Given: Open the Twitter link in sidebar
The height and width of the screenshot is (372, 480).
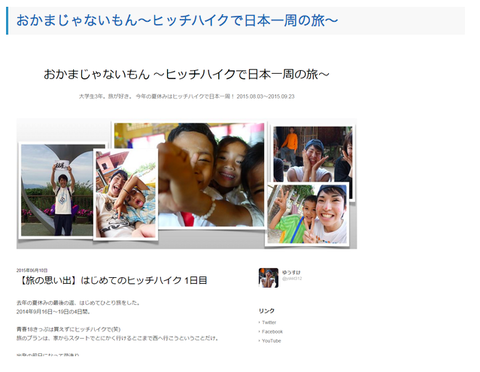Looking at the screenshot, I should coord(269,322).
